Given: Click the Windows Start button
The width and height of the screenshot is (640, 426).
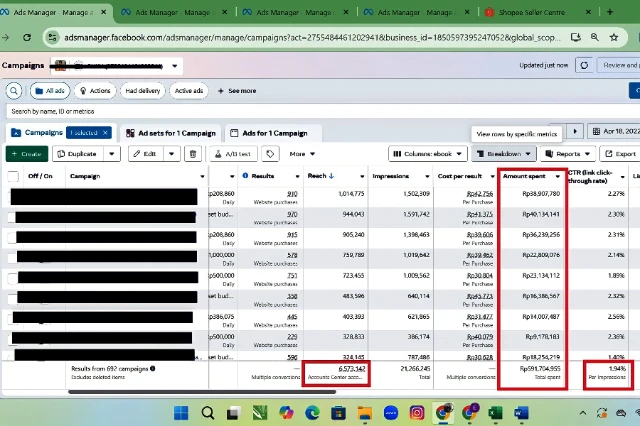Looking at the screenshot, I should pos(183,412).
